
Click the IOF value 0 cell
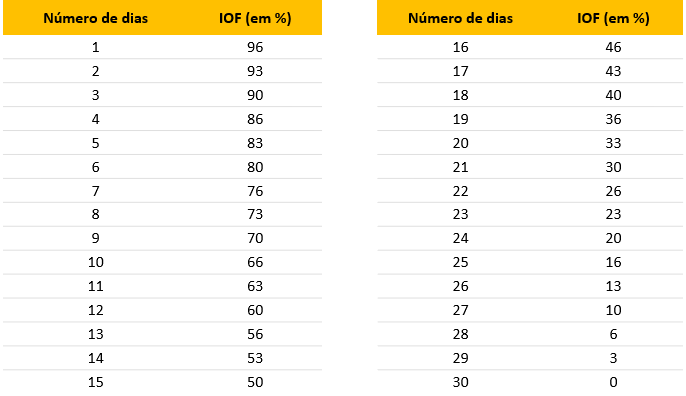613,382
